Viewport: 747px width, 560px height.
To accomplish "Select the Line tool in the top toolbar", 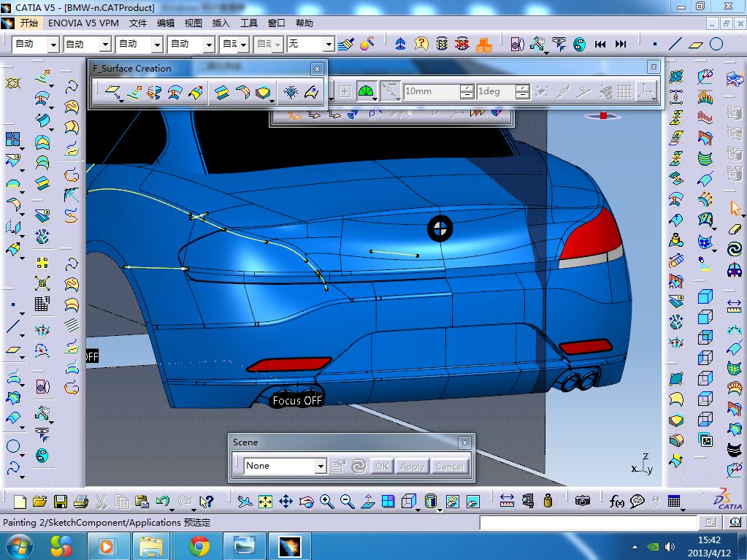I will pyautogui.click(x=675, y=45).
